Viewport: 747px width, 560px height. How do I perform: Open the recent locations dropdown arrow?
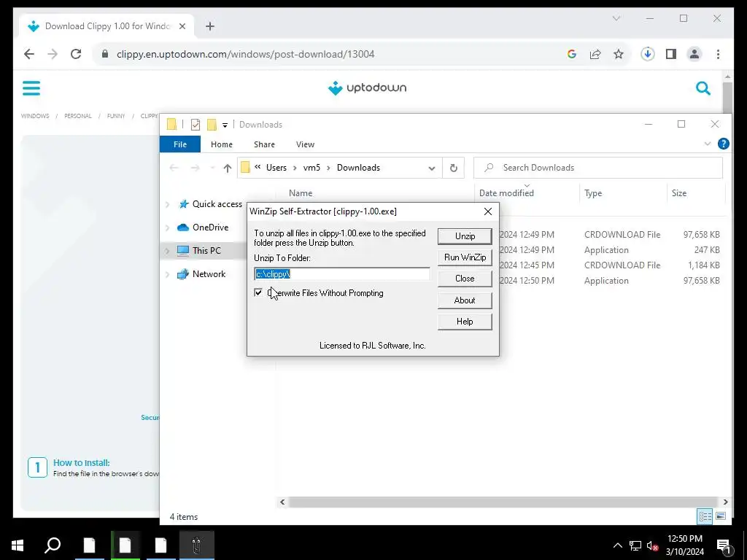coord(212,168)
